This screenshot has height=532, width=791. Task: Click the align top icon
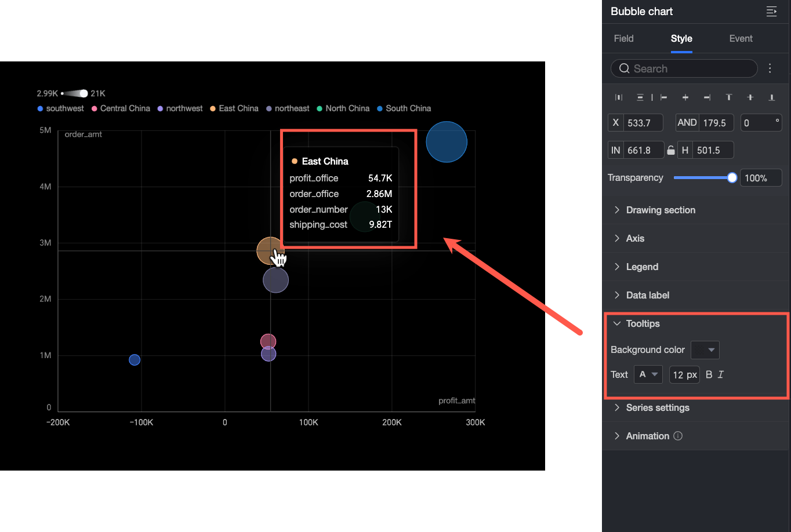(729, 97)
